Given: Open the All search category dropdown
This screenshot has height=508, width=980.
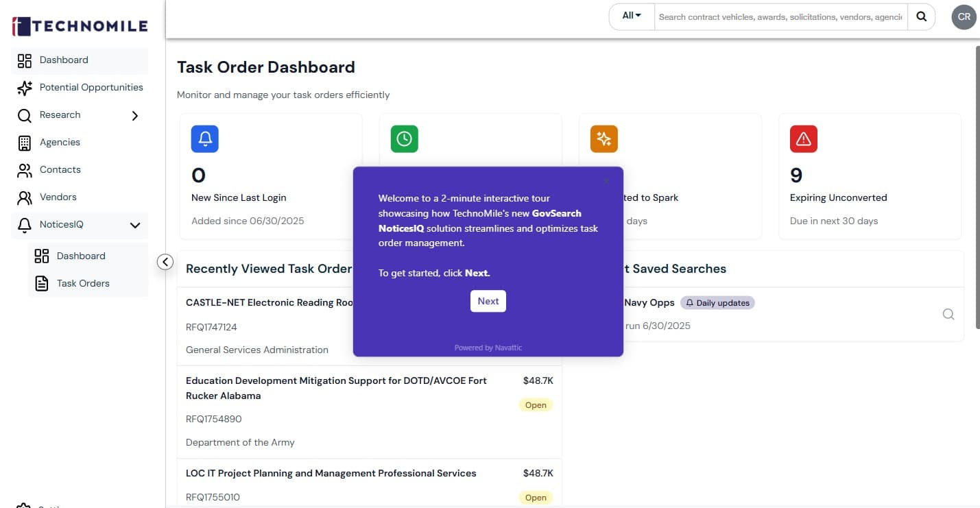Looking at the screenshot, I should [x=632, y=16].
